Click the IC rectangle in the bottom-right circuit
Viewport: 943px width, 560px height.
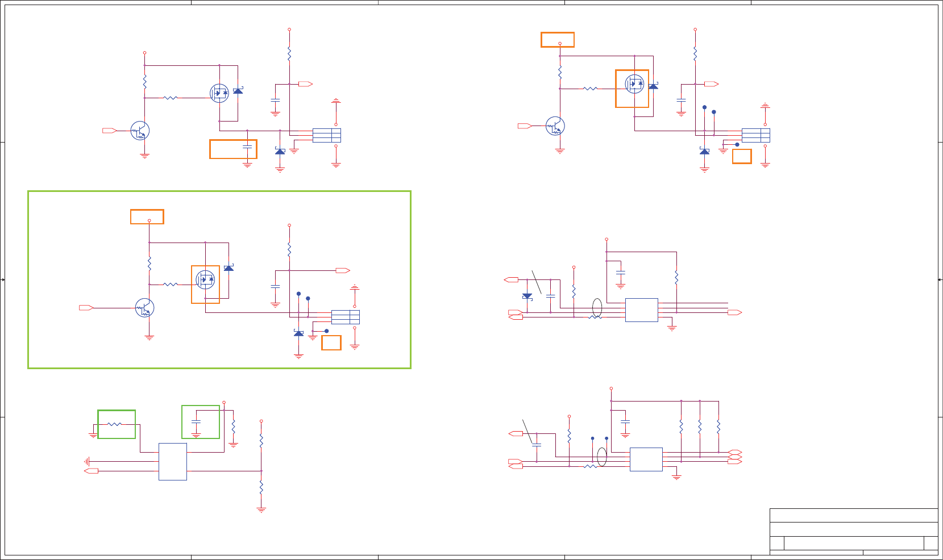[x=646, y=459]
